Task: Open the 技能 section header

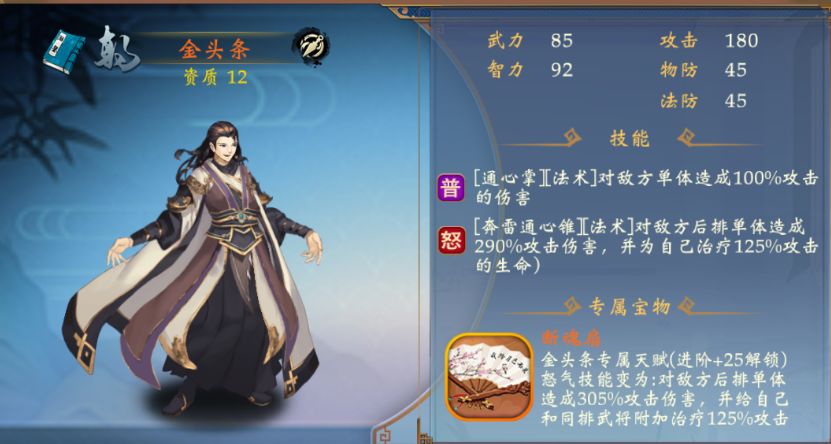Action: pyautogui.click(x=630, y=138)
